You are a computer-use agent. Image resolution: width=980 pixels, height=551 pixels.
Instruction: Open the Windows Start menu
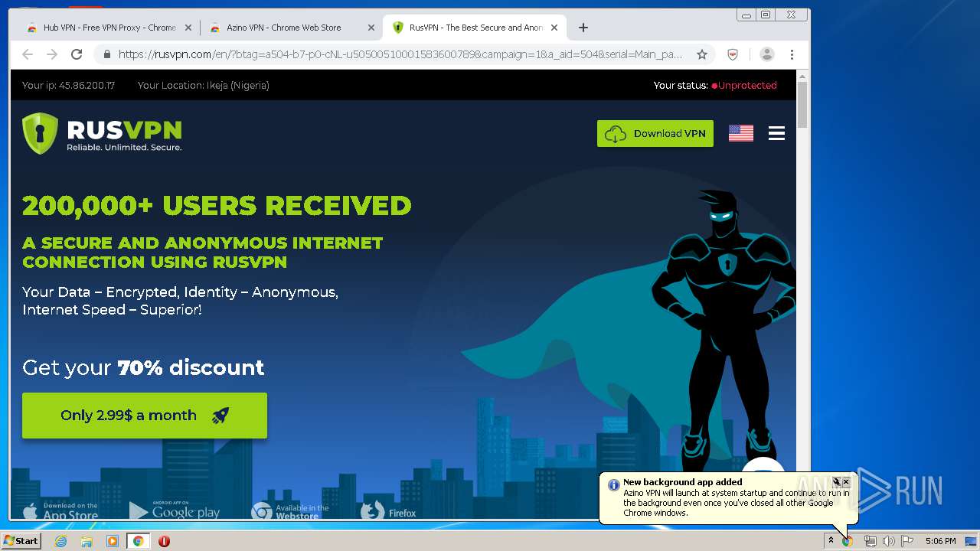[21, 541]
